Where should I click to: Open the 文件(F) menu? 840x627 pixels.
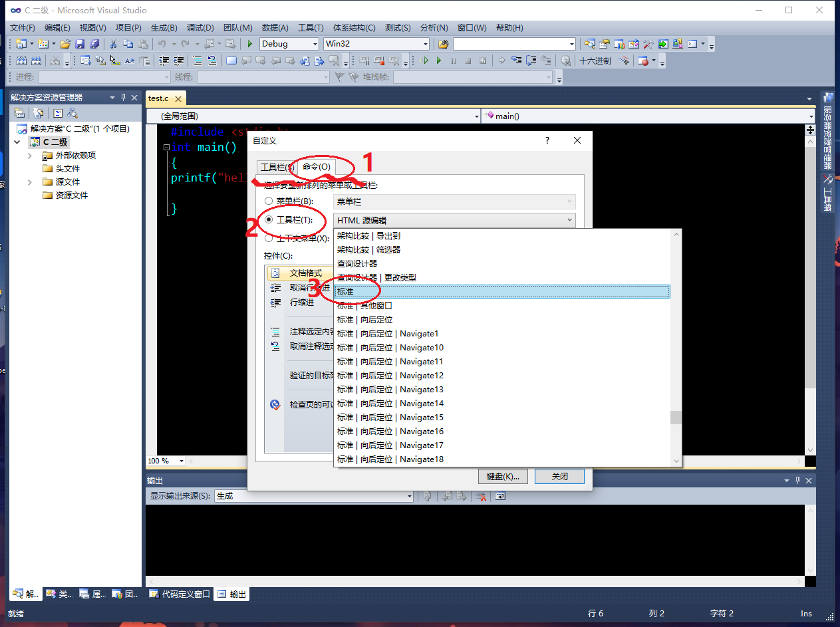23,27
